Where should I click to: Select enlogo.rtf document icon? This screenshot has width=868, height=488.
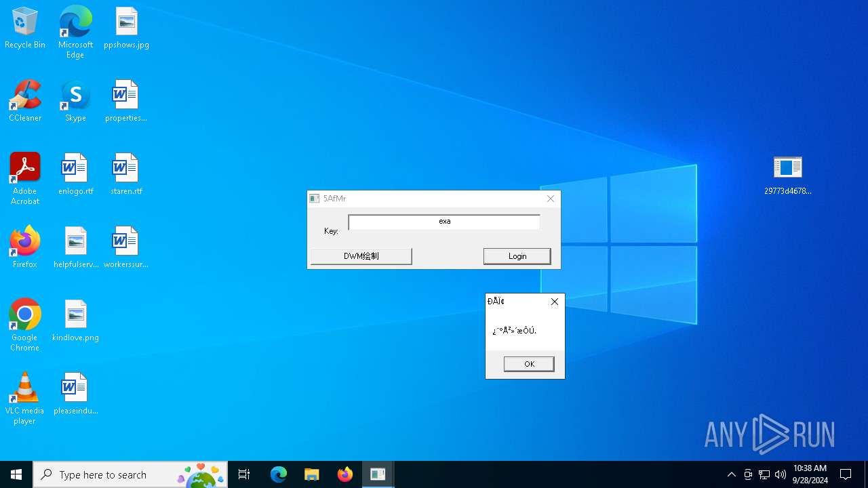click(75, 175)
